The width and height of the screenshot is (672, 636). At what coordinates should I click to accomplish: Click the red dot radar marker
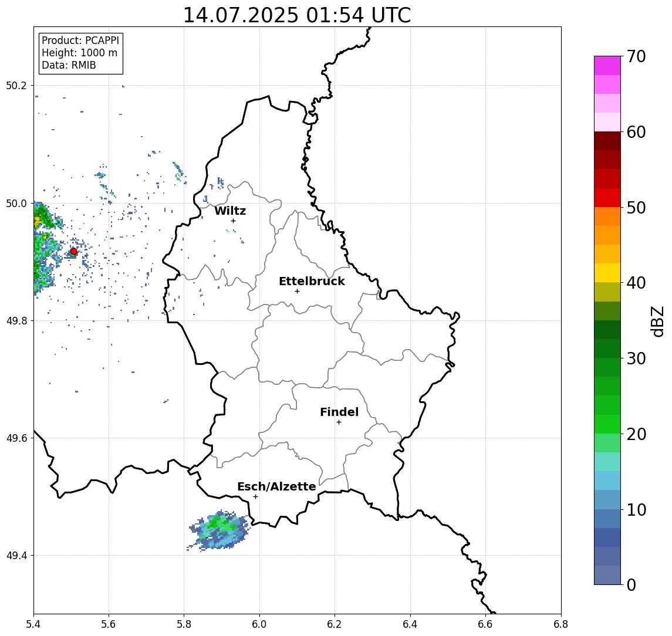tap(74, 252)
